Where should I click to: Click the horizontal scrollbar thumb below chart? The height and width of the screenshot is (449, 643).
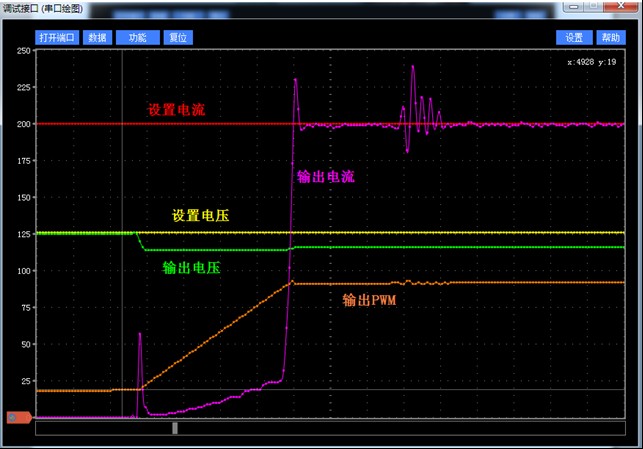pos(175,428)
